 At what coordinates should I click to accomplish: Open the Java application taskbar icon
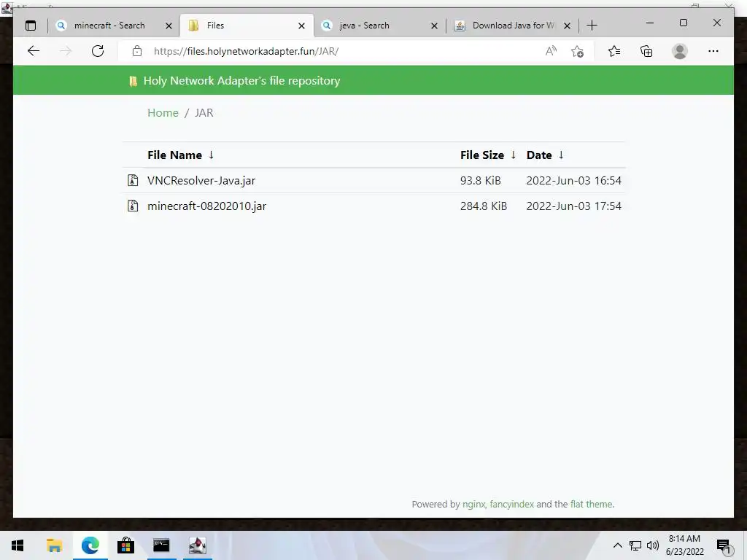[197, 545]
